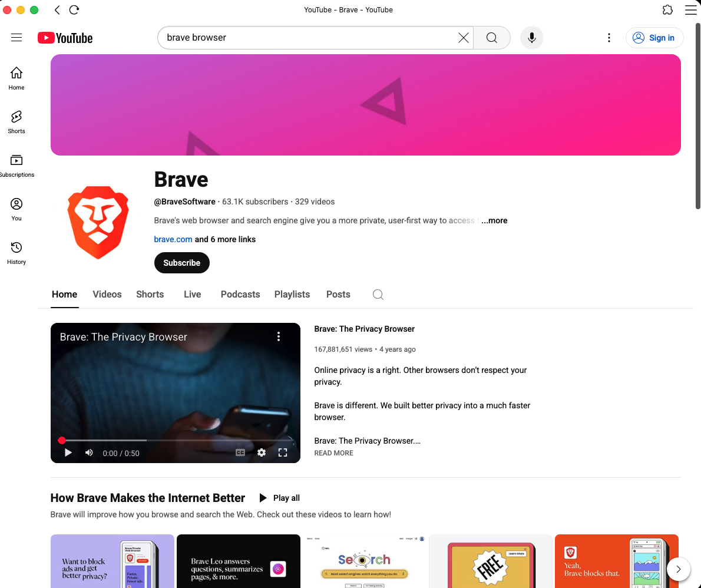Switch to the channel Shorts tab
This screenshot has width=701, height=588.
pyautogui.click(x=150, y=294)
